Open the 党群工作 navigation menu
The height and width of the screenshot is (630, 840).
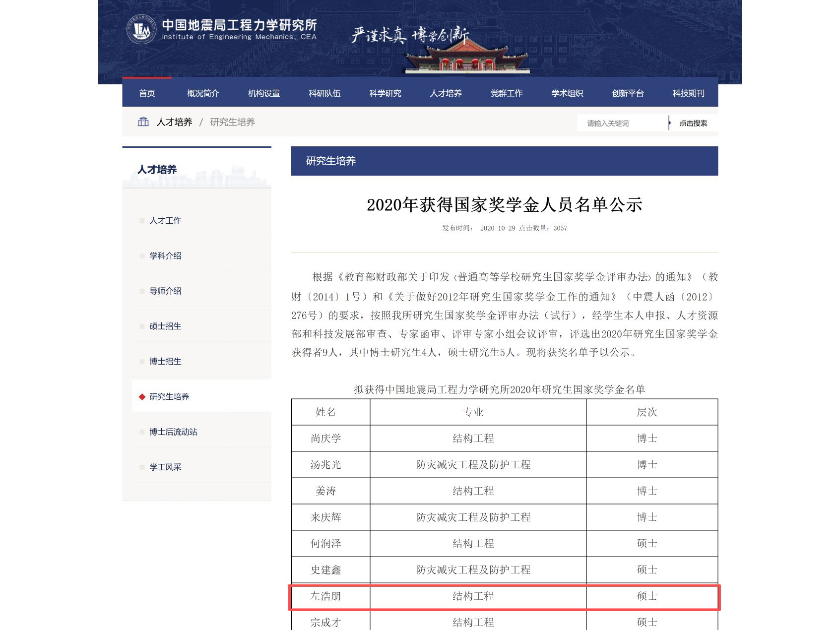click(x=507, y=93)
